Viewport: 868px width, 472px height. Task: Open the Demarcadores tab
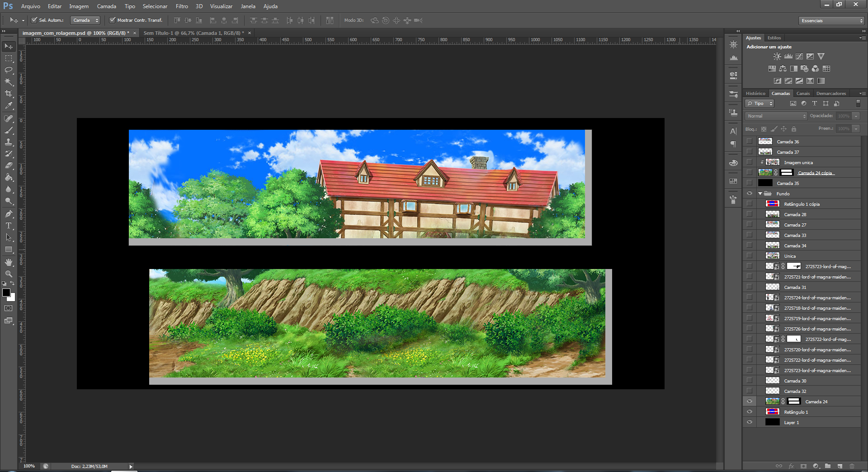click(x=831, y=94)
